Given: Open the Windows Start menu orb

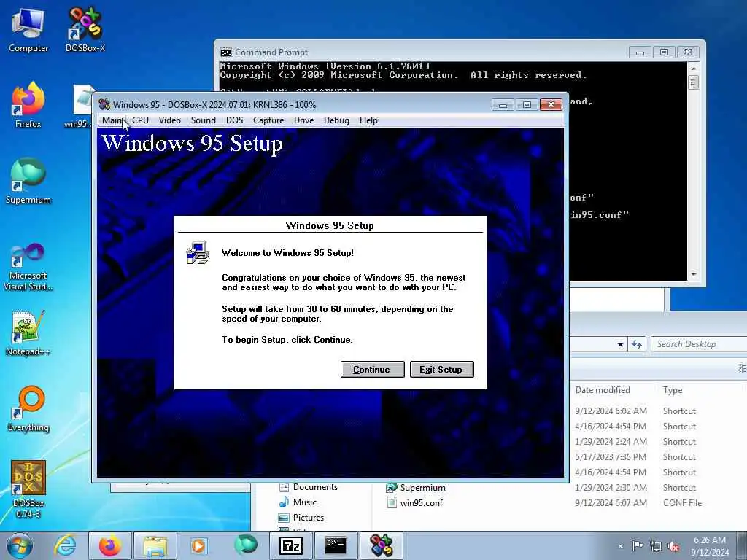Looking at the screenshot, I should coord(20,545).
